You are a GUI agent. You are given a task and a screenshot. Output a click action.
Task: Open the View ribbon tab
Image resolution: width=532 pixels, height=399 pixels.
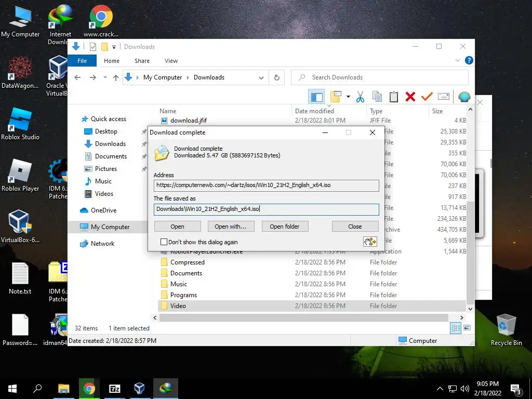171,61
